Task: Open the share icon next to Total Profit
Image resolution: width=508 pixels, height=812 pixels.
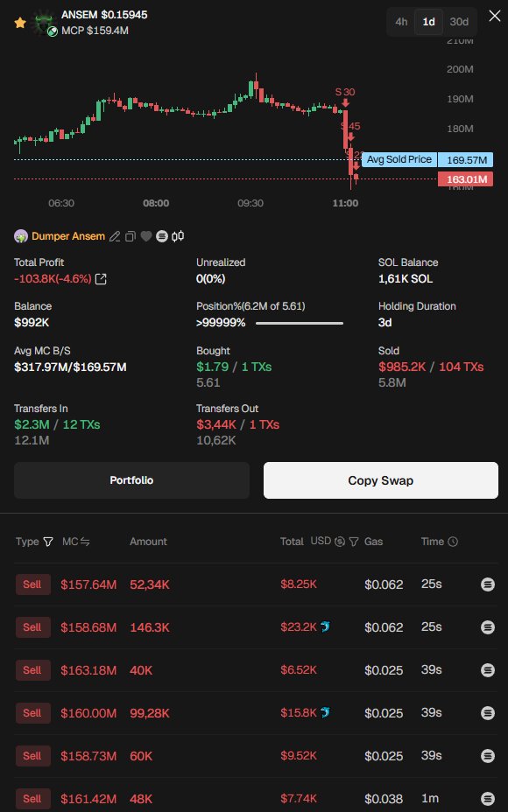Action: (101, 279)
